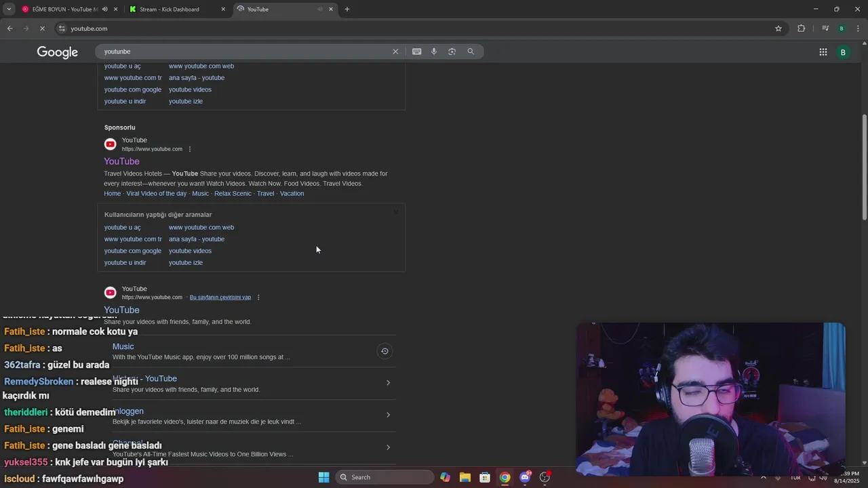The height and width of the screenshot is (488, 868).
Task: Open the Chrome extensions puzzle icon
Action: coord(802,28)
